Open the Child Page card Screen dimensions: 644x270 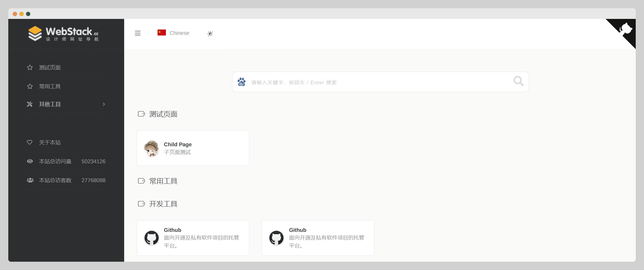pyautogui.click(x=193, y=148)
